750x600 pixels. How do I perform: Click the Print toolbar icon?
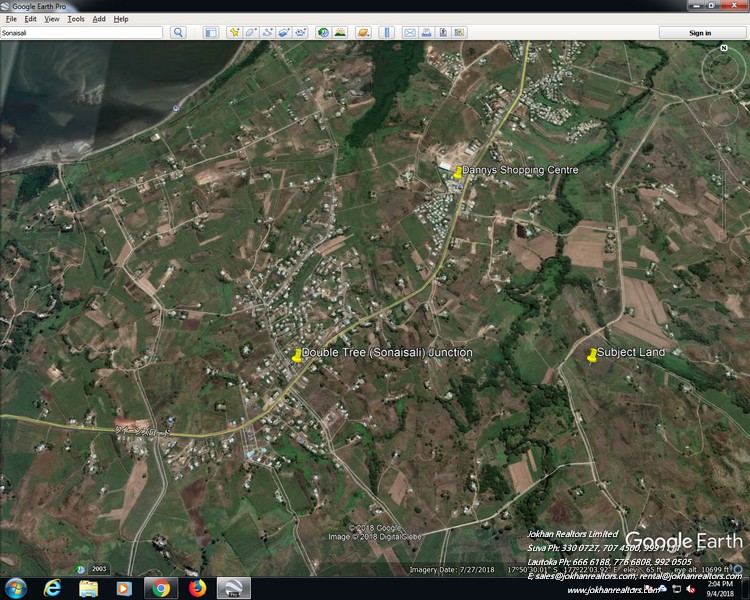(426, 33)
